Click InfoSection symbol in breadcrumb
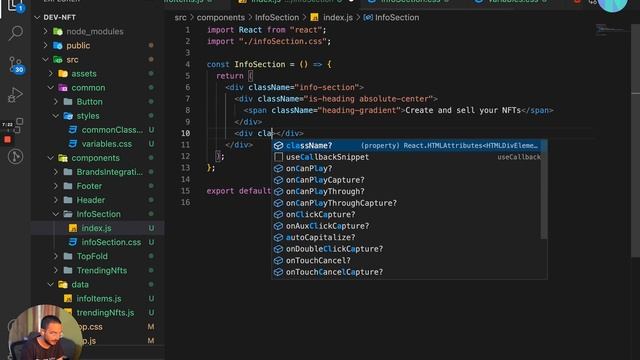The image size is (640, 360). click(x=391, y=18)
